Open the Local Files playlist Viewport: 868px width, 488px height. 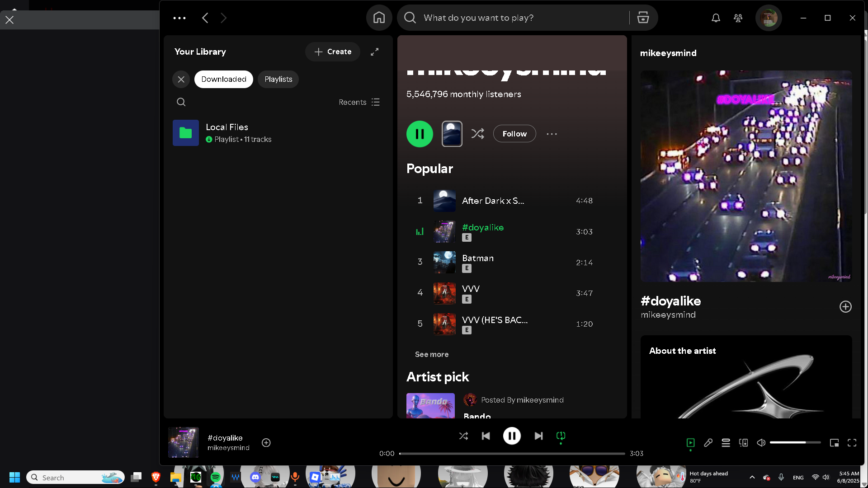278,133
